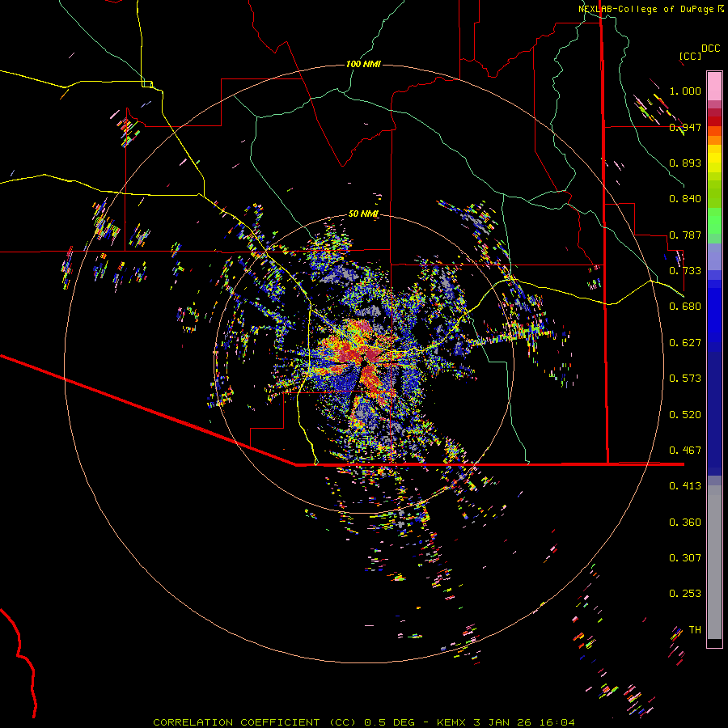Click the 50 NMI range ring label
The height and width of the screenshot is (728, 728).
(363, 214)
